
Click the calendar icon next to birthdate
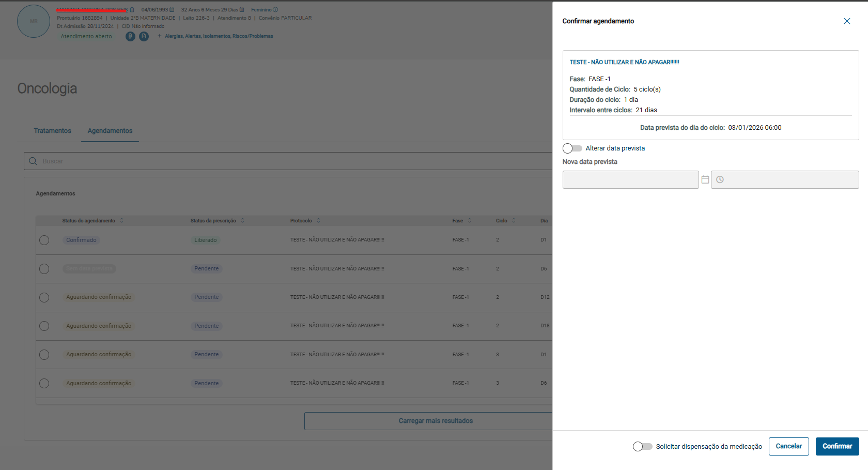coord(172,10)
